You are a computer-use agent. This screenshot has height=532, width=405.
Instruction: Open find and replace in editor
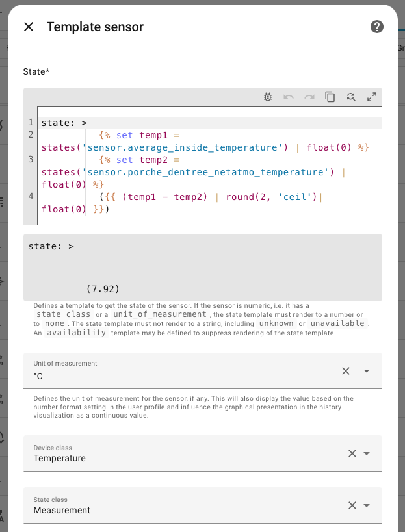click(351, 97)
